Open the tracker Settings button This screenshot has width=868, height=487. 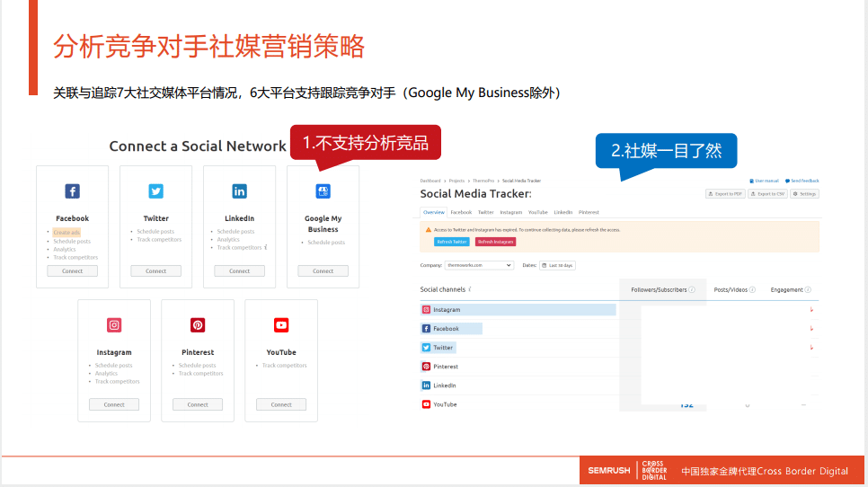click(x=806, y=194)
